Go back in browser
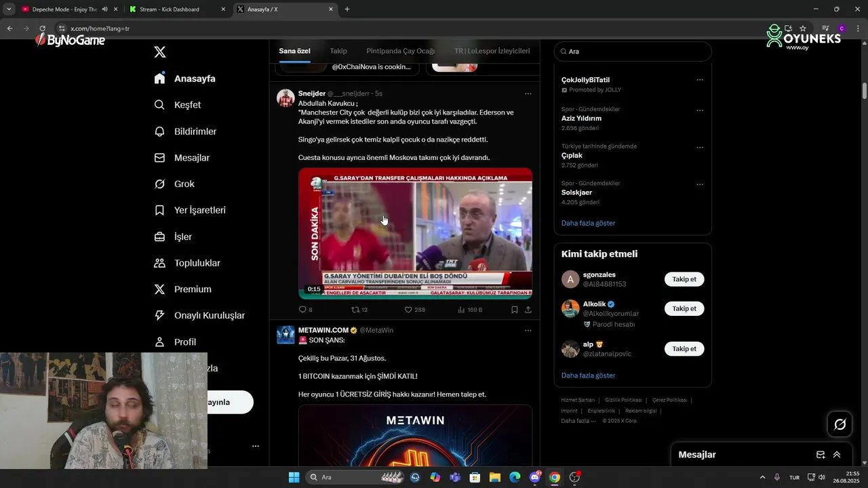This screenshot has width=868, height=488. (9, 28)
